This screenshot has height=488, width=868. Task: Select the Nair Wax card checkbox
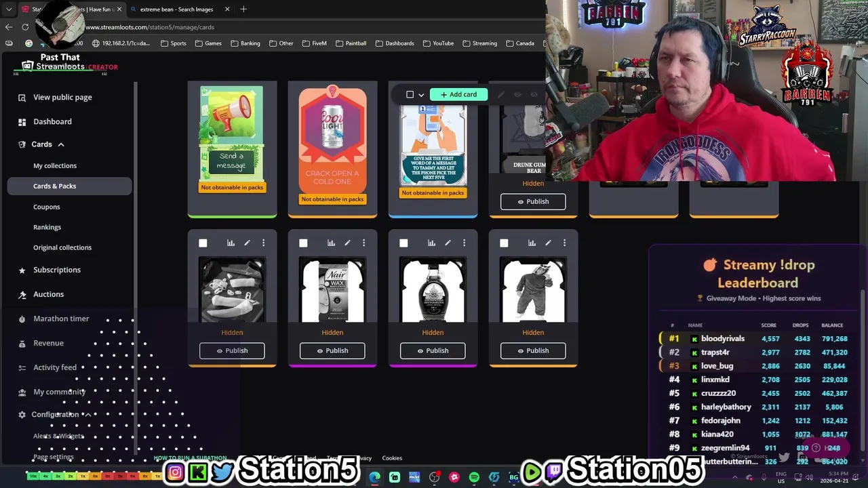(303, 243)
